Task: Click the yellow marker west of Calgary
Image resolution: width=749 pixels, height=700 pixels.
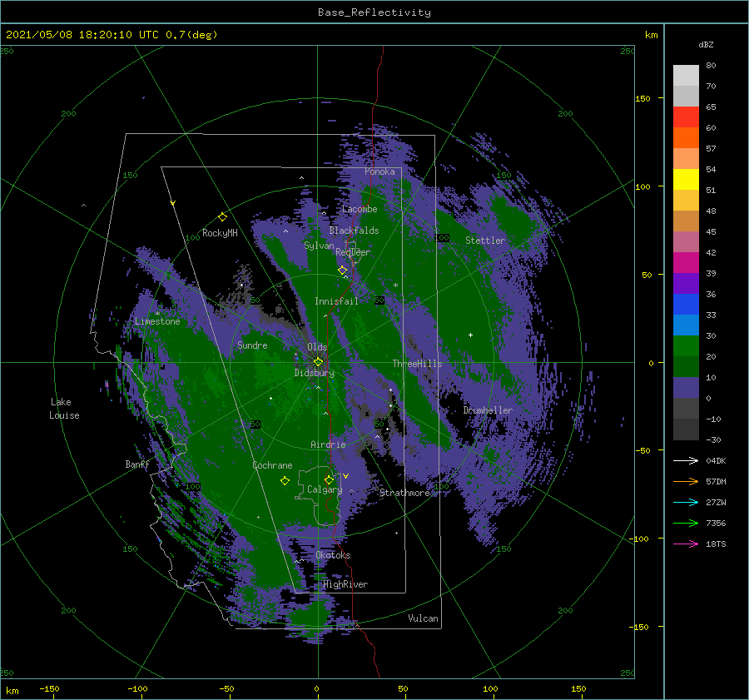Action: pos(285,481)
